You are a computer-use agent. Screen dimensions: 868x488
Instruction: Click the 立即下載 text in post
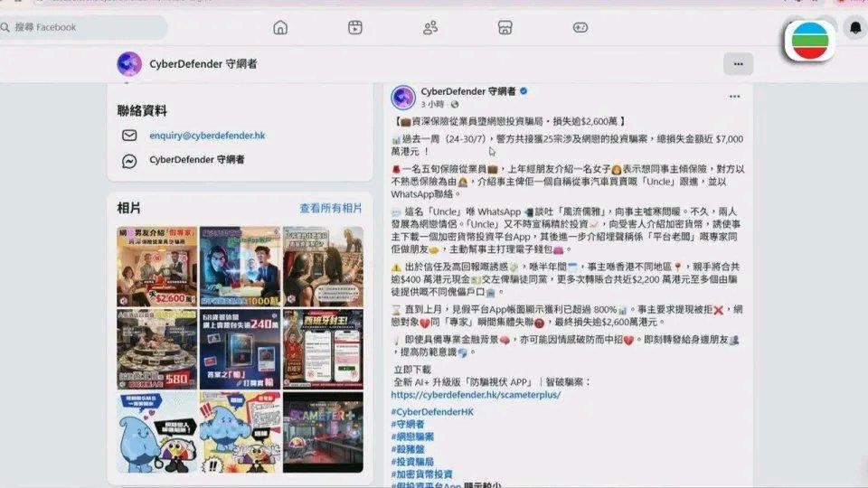pyautogui.click(x=412, y=370)
